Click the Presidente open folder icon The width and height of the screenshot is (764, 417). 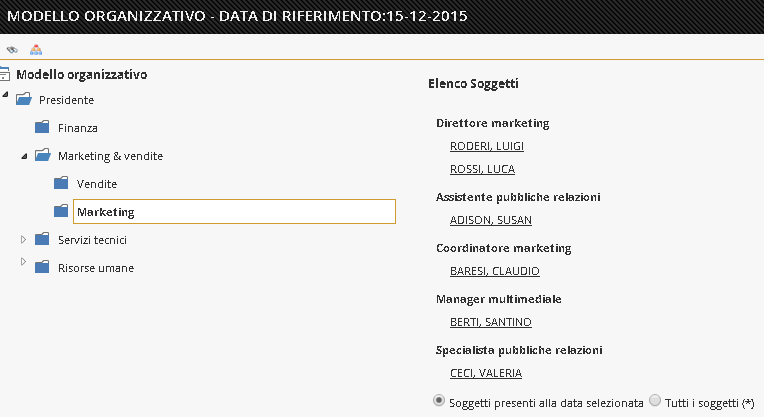pos(23,99)
